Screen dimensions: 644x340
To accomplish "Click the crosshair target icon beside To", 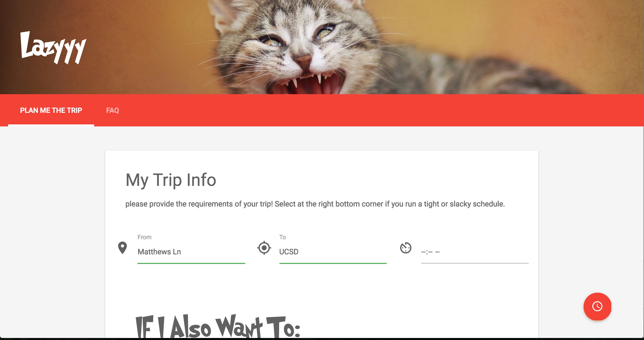I will pyautogui.click(x=264, y=248).
